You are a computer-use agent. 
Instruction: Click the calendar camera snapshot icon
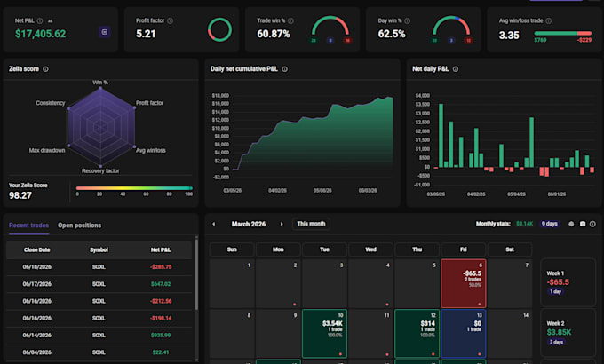click(583, 224)
